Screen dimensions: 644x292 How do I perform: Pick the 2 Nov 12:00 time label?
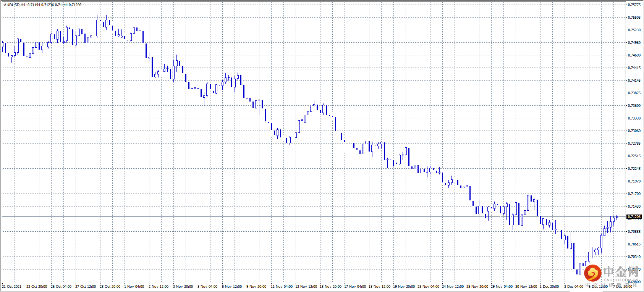pyautogui.click(x=159, y=287)
